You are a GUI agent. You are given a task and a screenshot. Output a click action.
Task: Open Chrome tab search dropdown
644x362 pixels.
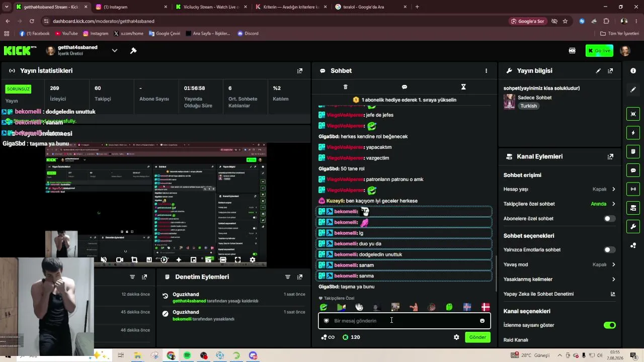click(7, 7)
